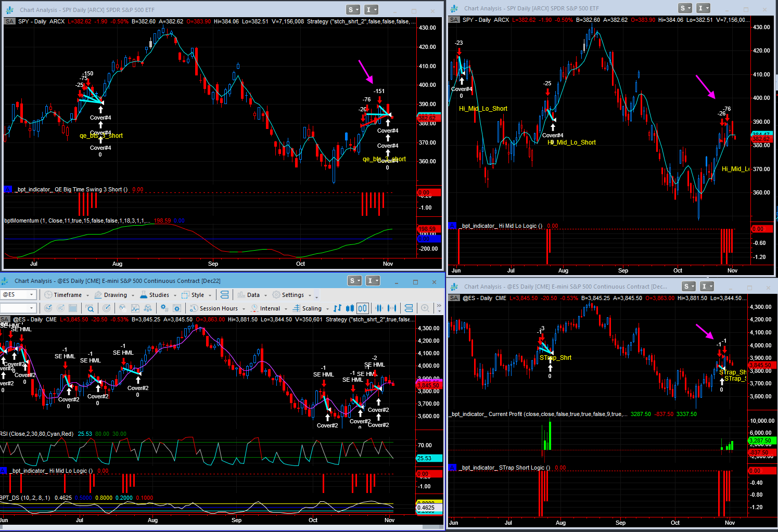Open interval link I dropdown in top-right SPY window
This screenshot has height=532, width=778.
[703, 8]
